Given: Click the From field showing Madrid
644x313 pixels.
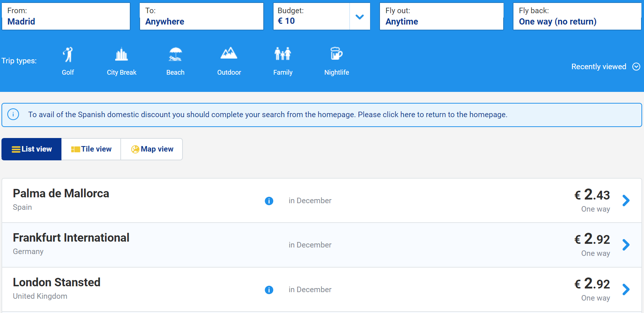Looking at the screenshot, I should click(66, 16).
